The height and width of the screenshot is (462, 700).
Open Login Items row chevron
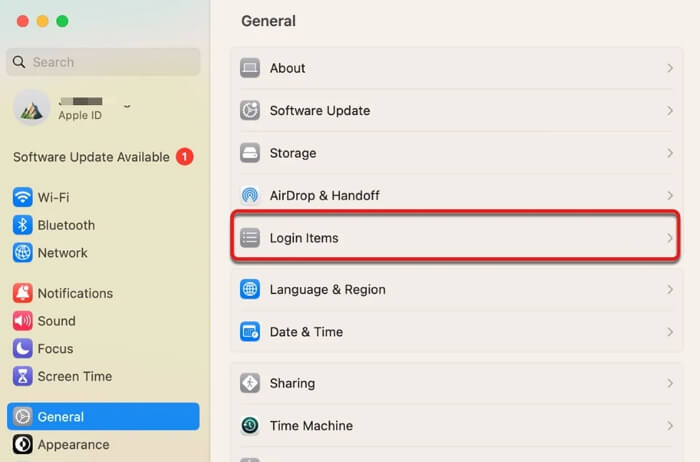670,237
